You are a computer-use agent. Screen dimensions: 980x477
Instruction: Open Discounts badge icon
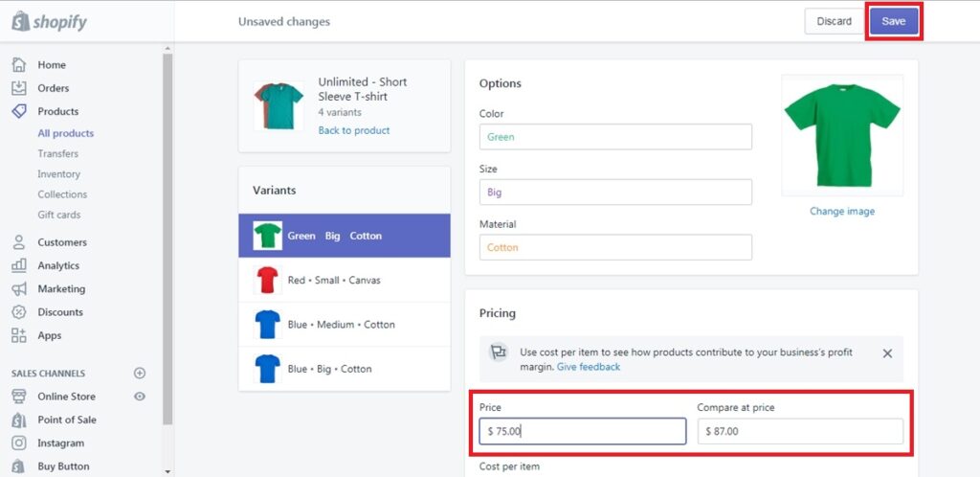click(x=19, y=312)
